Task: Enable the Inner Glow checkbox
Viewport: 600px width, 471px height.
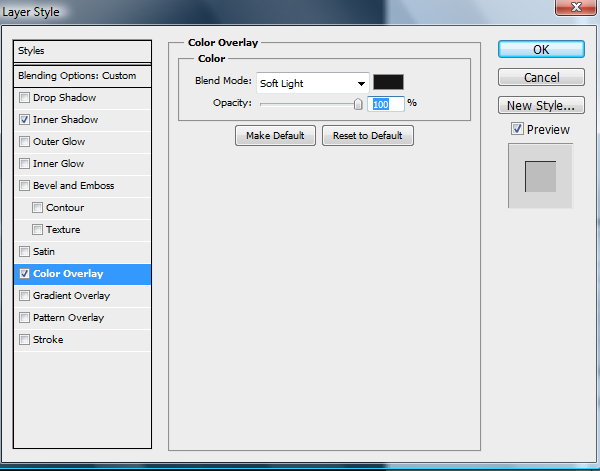Action: (x=24, y=164)
